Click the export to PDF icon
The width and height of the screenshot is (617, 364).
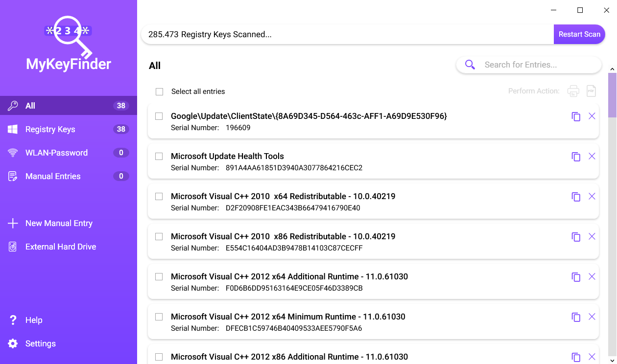coord(592,91)
